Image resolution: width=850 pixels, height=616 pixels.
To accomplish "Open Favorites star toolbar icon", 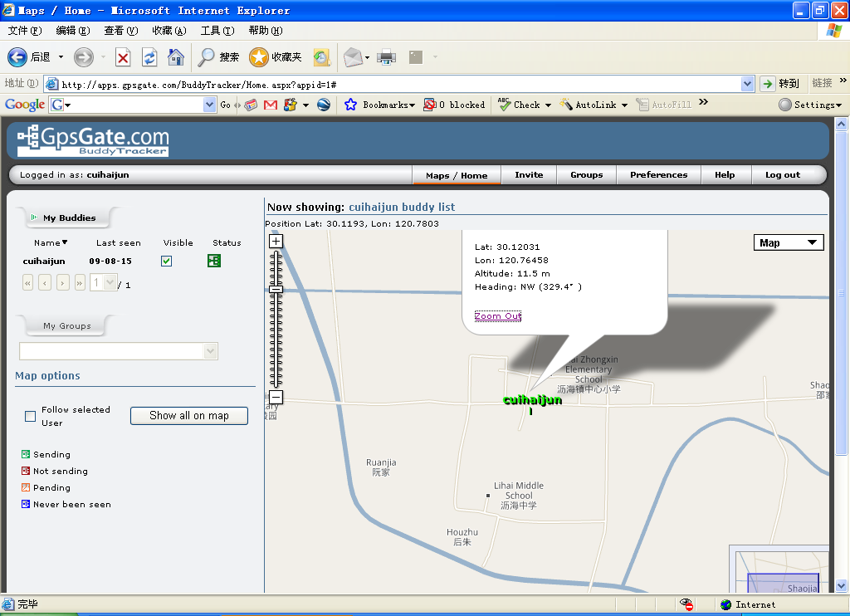I will (259, 57).
